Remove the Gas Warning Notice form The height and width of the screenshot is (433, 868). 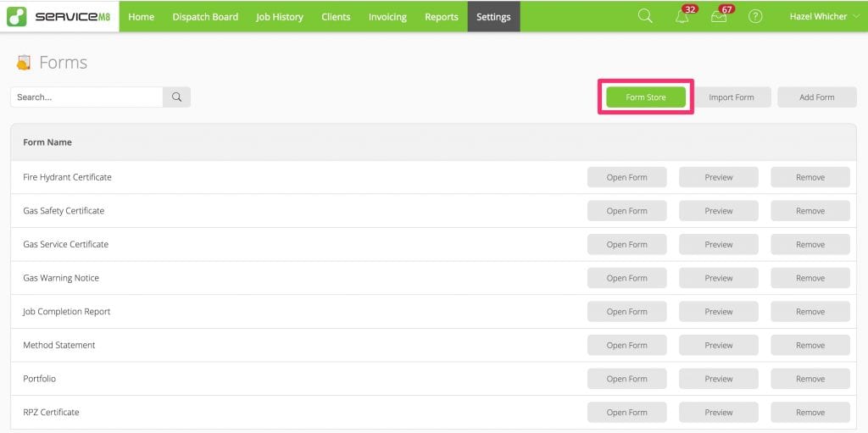(810, 278)
